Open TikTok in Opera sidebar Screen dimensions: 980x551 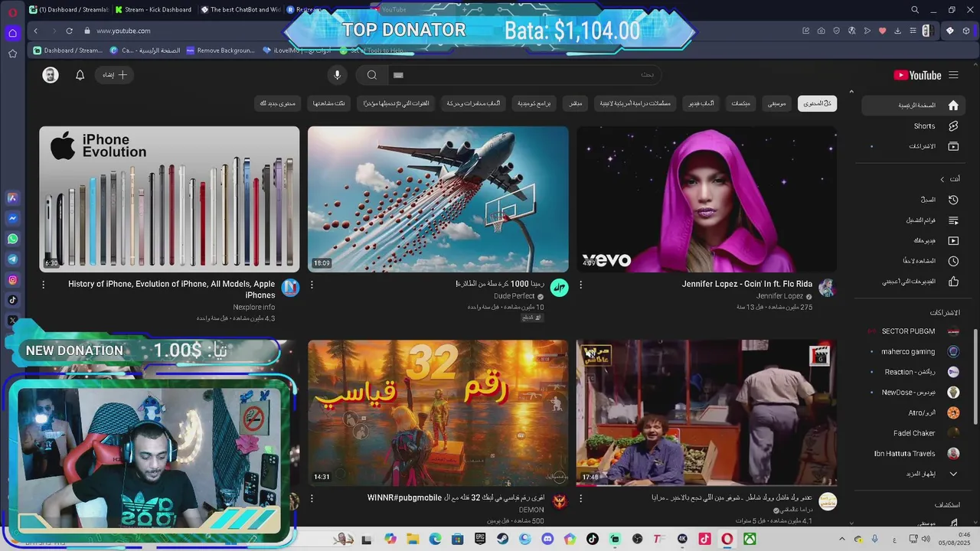(x=13, y=300)
